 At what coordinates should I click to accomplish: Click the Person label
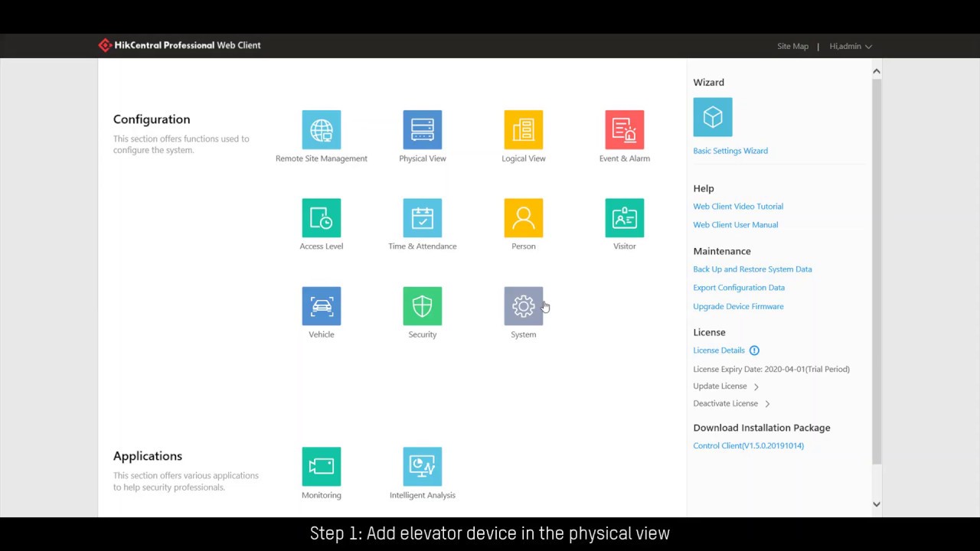[524, 246]
